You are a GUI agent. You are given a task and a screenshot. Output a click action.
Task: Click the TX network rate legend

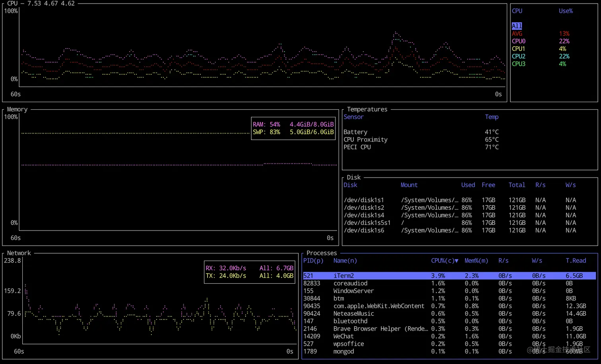pyautogui.click(x=249, y=276)
